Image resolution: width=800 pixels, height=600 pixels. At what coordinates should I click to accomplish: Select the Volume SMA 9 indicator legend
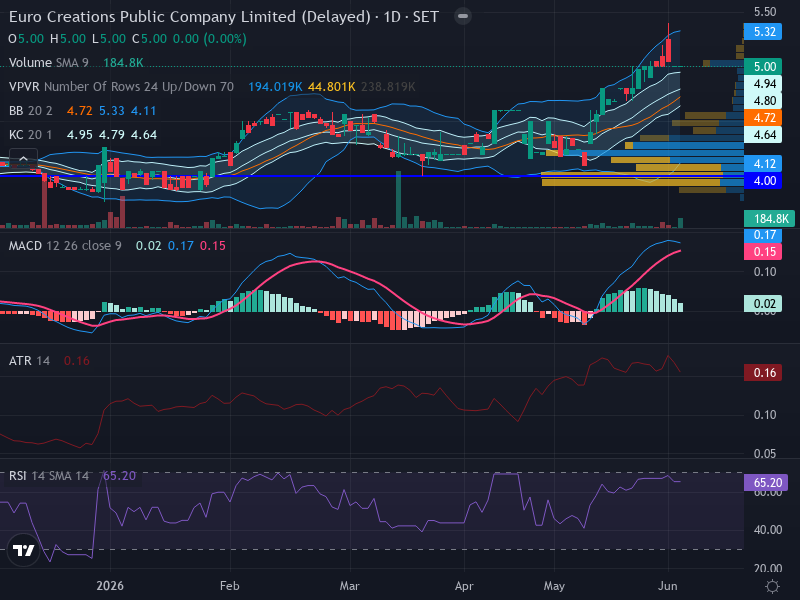(x=48, y=63)
